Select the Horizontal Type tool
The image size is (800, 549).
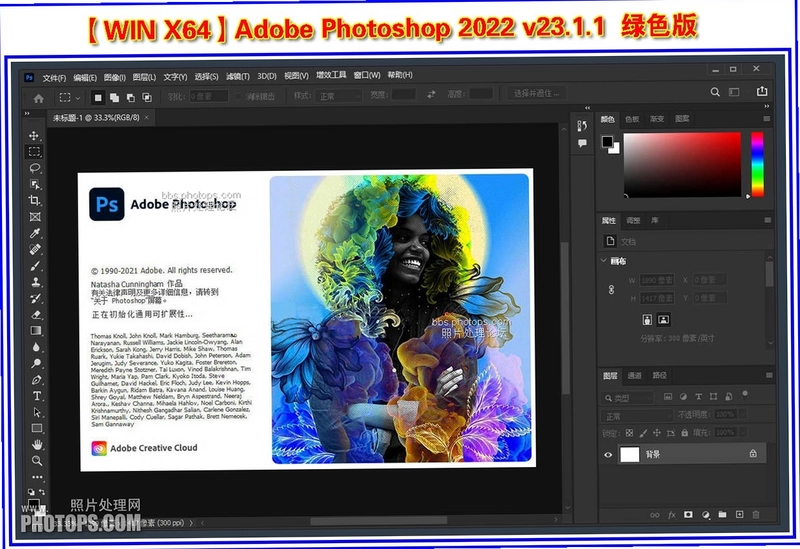point(37,396)
